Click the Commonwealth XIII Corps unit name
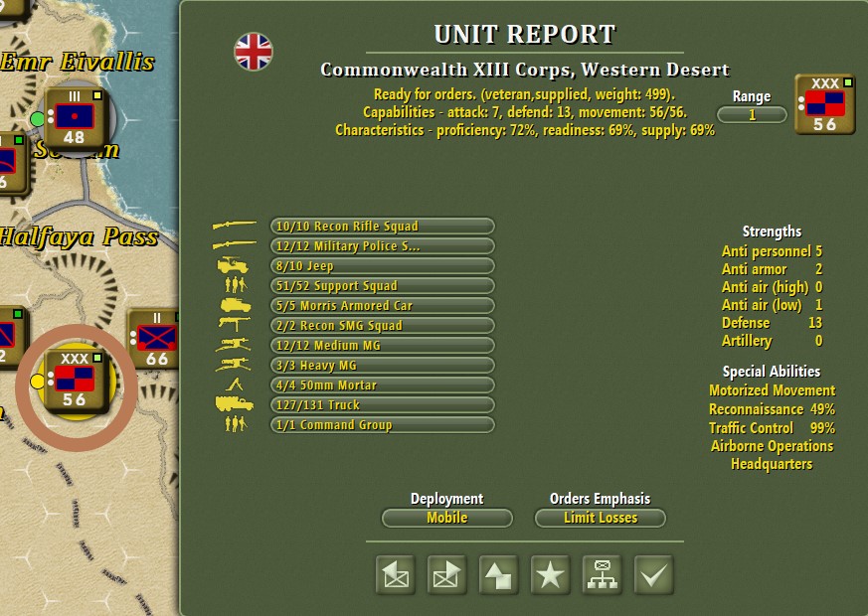Screen dimensions: 868x616 pos(525,70)
